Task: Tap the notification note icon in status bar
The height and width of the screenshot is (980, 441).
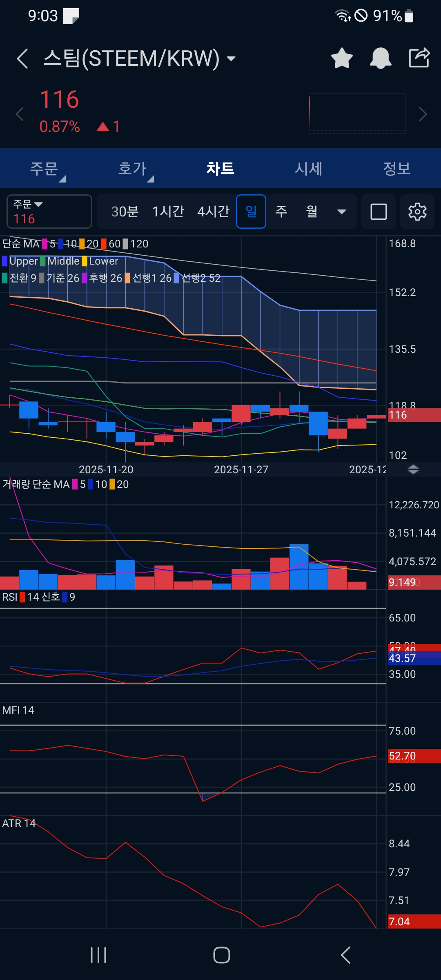Action: coord(71,16)
